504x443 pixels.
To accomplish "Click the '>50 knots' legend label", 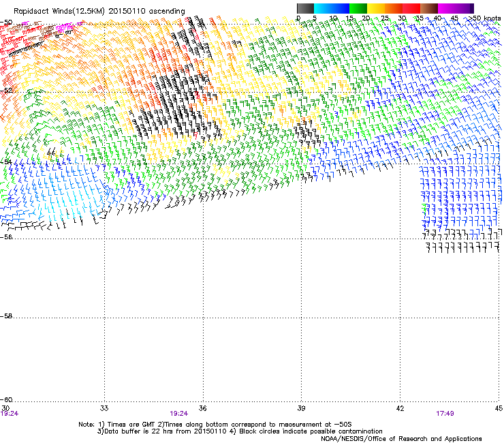I will (x=485, y=18).
